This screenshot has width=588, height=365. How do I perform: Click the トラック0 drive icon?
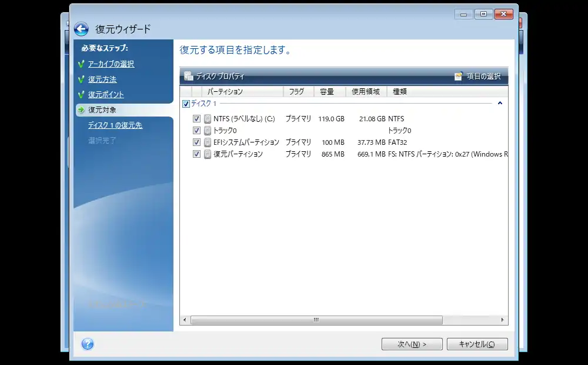[x=208, y=131]
